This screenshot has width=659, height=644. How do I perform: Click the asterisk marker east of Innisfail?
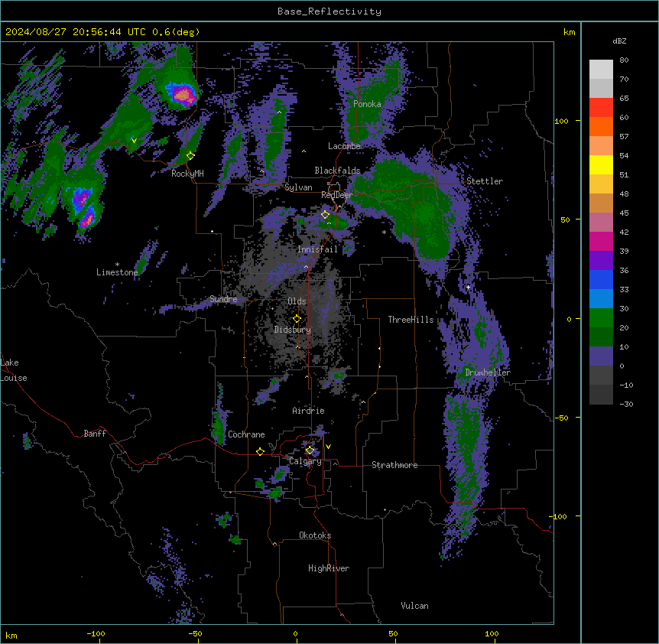click(x=384, y=233)
